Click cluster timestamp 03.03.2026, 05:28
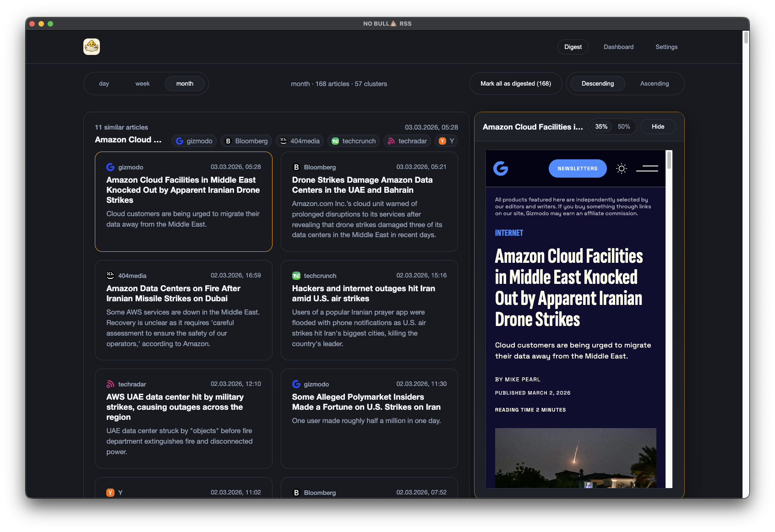Viewport: 775px width, 532px height. coord(431,127)
